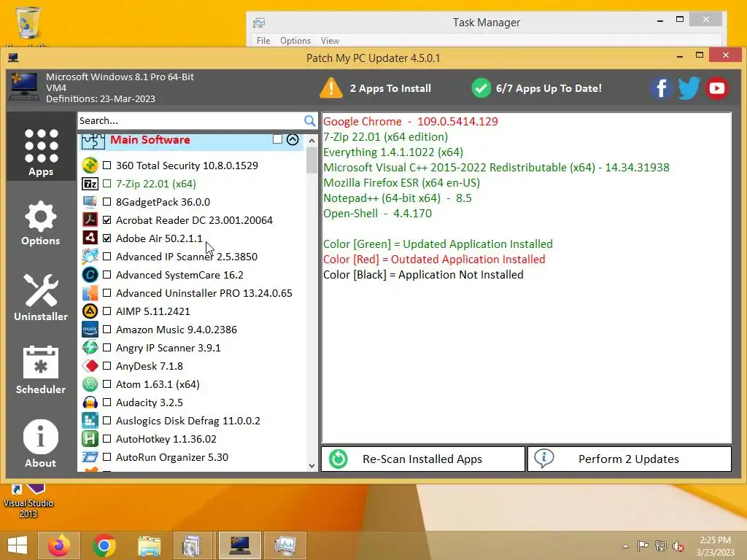Click the AIMP app icon
747x560 pixels.
click(x=90, y=311)
